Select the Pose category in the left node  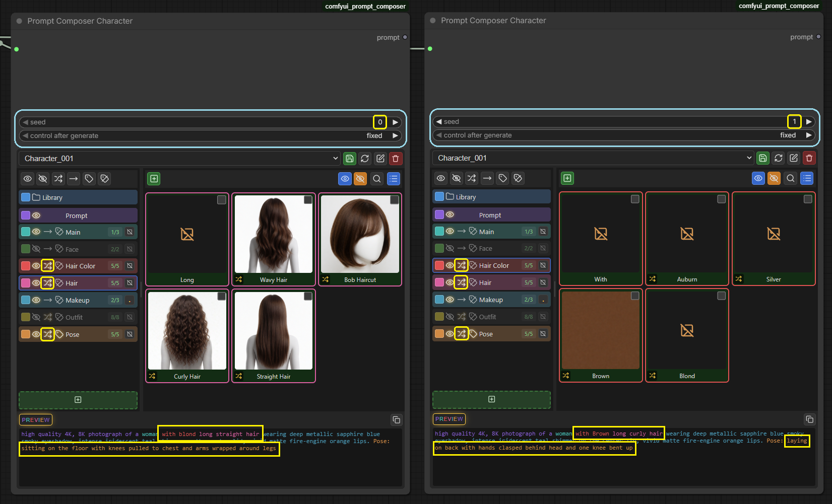point(78,334)
